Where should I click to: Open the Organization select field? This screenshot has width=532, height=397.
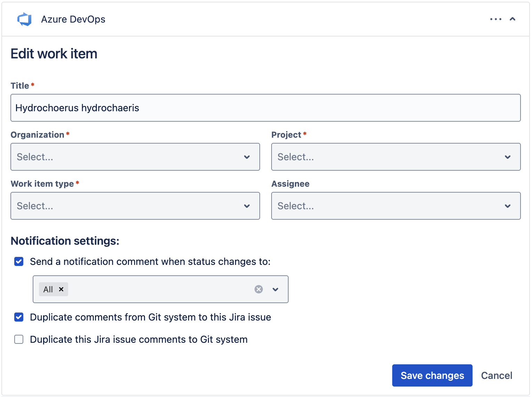(x=125, y=157)
